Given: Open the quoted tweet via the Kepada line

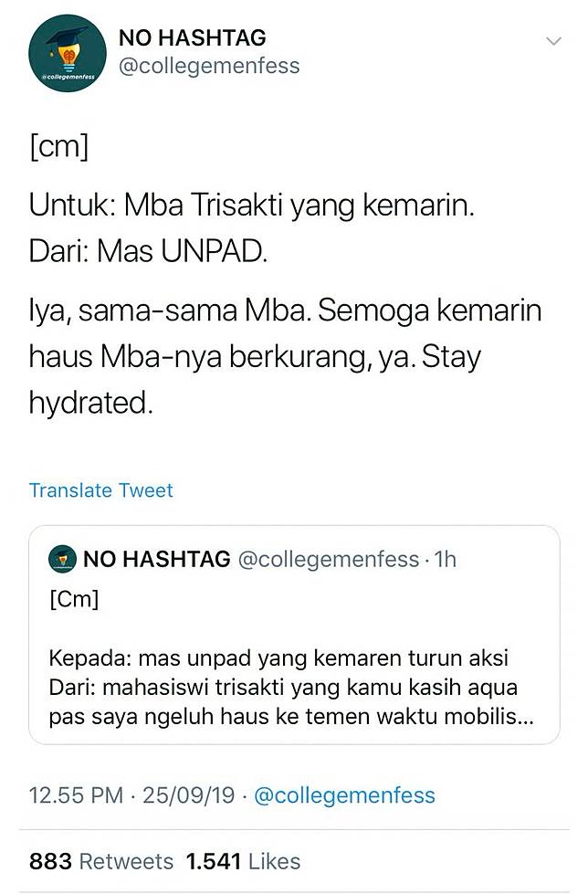Looking at the screenshot, I should click(x=279, y=657).
